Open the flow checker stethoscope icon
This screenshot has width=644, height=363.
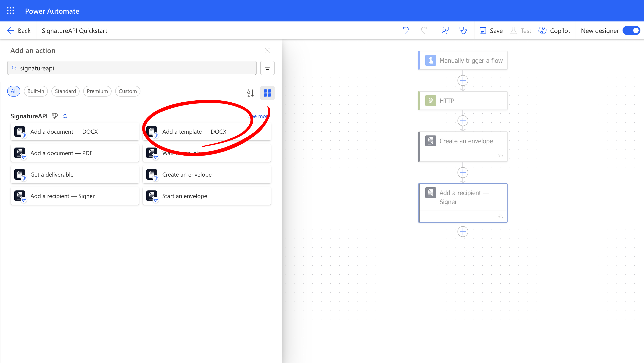coord(463,30)
